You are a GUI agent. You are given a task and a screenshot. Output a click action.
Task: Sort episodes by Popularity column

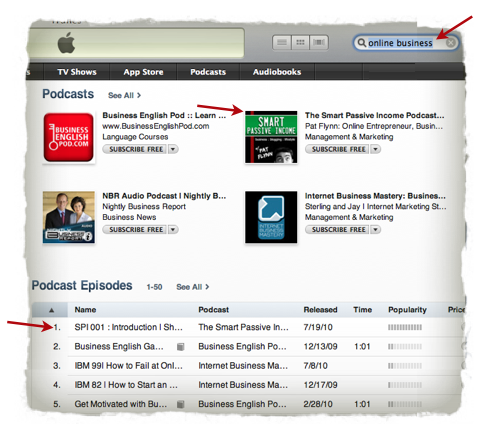tap(407, 310)
